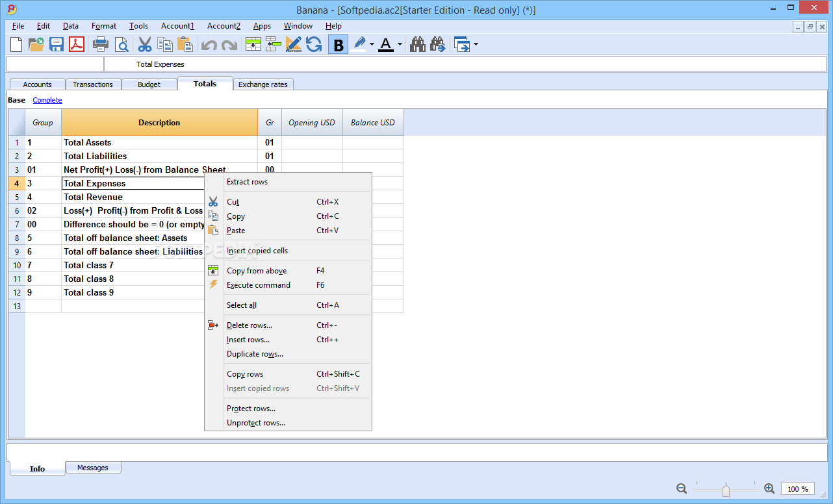Image resolution: width=833 pixels, height=504 pixels.
Task: Open the Data menu
Action: [x=71, y=26]
